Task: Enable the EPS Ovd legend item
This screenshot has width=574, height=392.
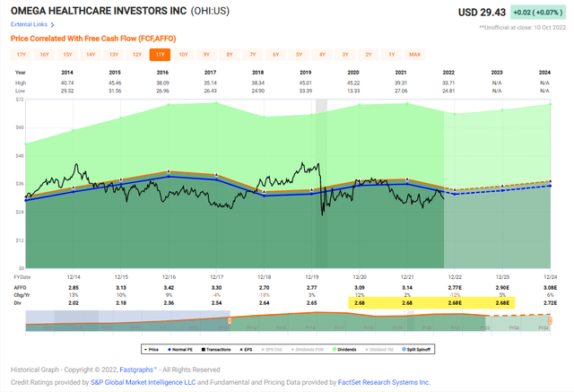Action: click(x=272, y=350)
